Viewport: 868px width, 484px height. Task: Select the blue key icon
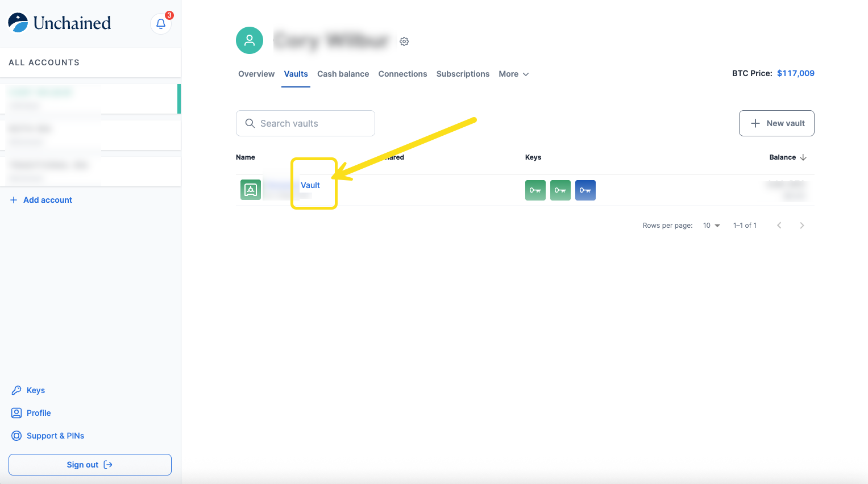tap(585, 190)
